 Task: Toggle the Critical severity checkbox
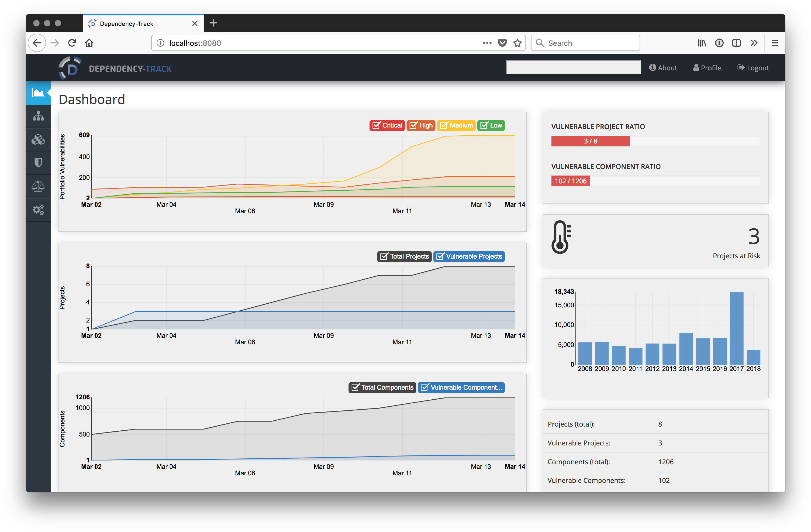387,125
